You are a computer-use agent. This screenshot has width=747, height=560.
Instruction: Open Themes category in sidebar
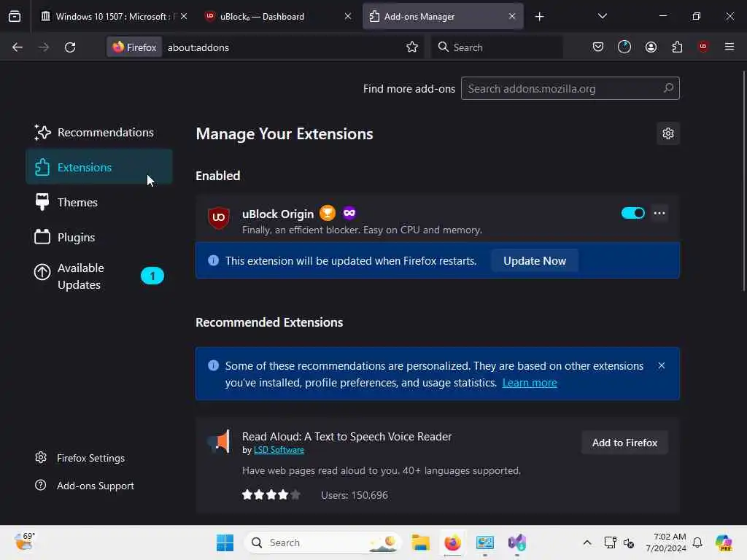pos(98,203)
